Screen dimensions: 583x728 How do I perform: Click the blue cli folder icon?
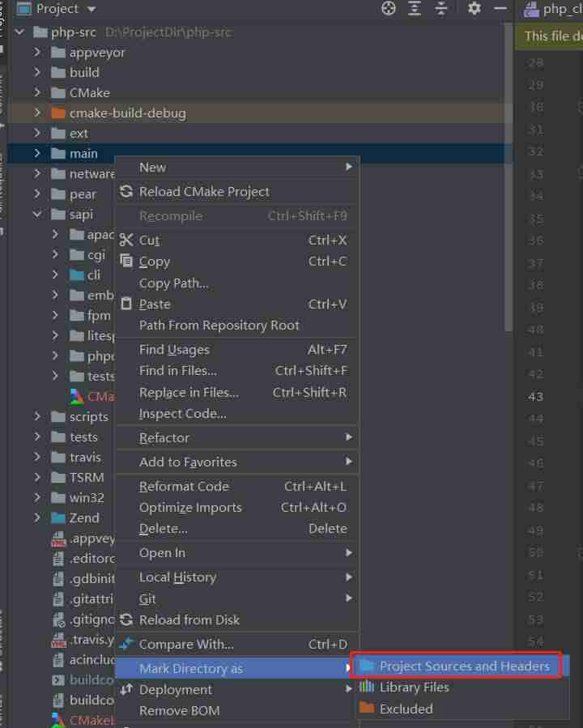[x=77, y=275]
